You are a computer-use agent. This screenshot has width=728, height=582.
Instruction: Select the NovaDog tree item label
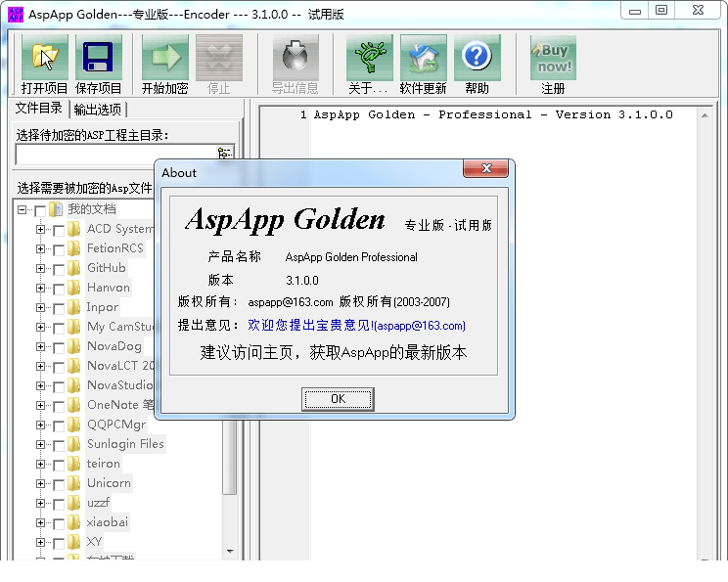click(114, 346)
